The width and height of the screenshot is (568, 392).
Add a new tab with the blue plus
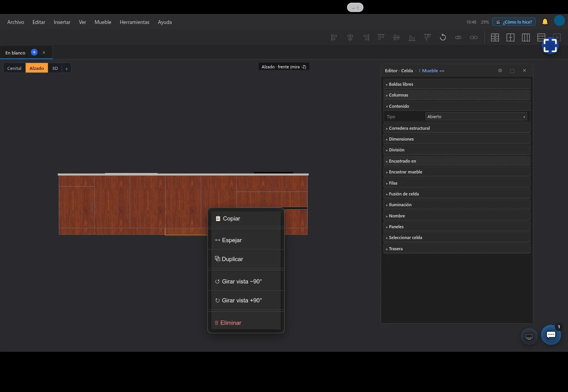coord(34,52)
